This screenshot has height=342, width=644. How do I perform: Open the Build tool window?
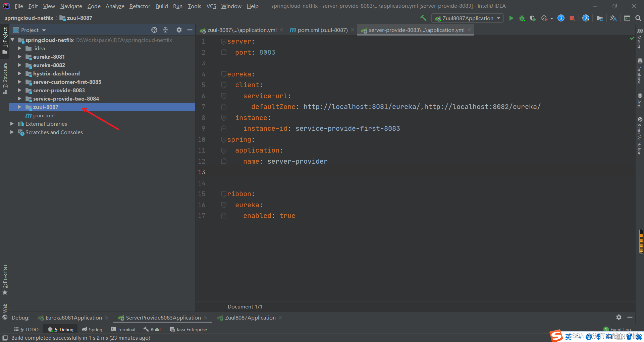tap(152, 330)
